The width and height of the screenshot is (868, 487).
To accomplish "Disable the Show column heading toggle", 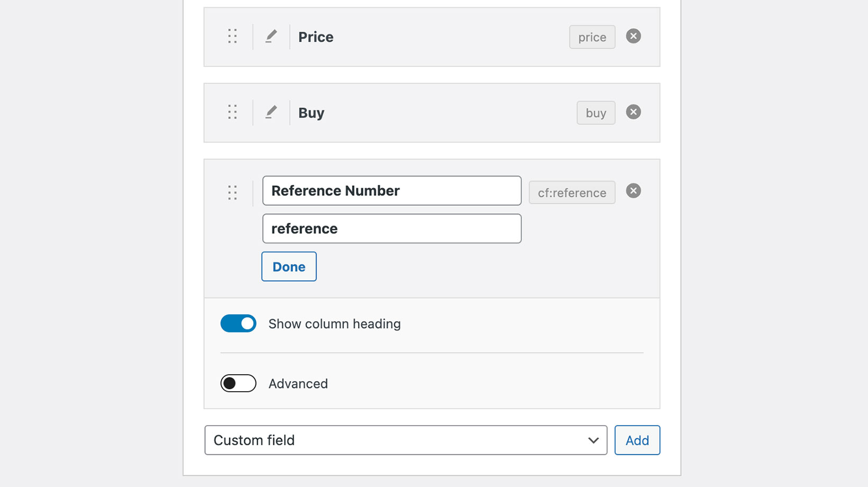I will pyautogui.click(x=238, y=323).
